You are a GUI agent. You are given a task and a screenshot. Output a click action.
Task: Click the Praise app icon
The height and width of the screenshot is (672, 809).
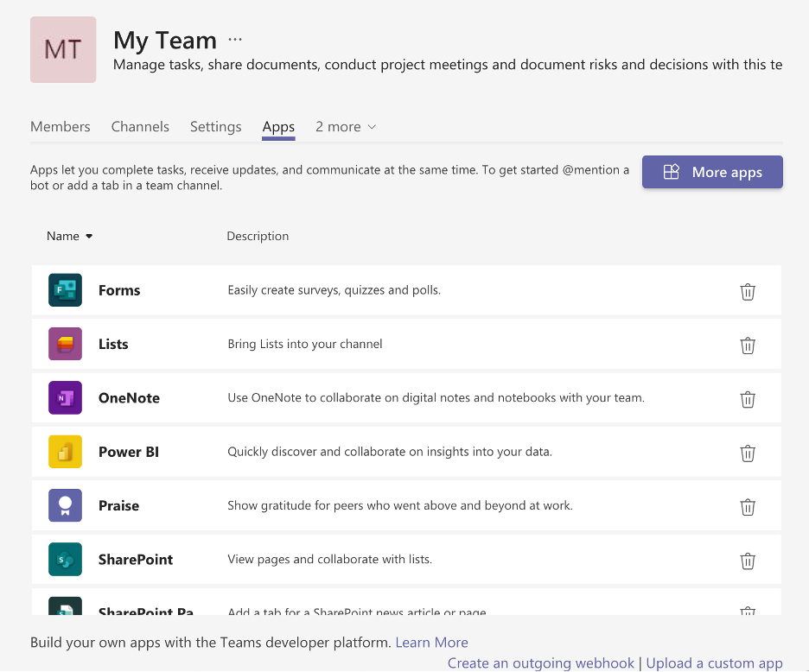(65, 505)
